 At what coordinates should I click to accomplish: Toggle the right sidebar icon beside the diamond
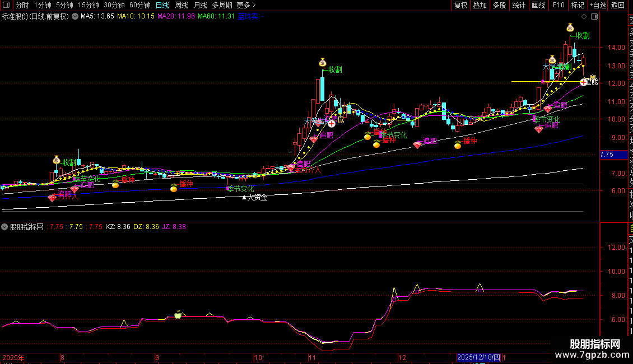(594, 17)
